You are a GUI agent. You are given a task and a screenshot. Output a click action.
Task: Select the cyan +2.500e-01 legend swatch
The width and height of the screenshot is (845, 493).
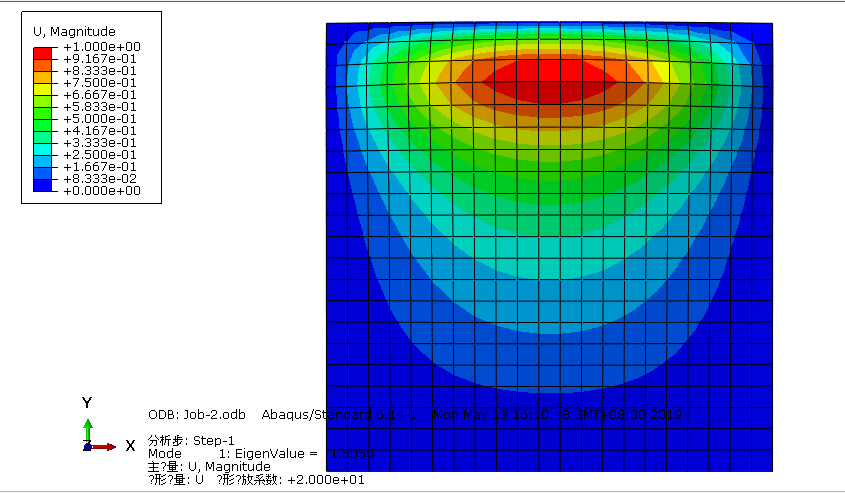tap(43, 149)
